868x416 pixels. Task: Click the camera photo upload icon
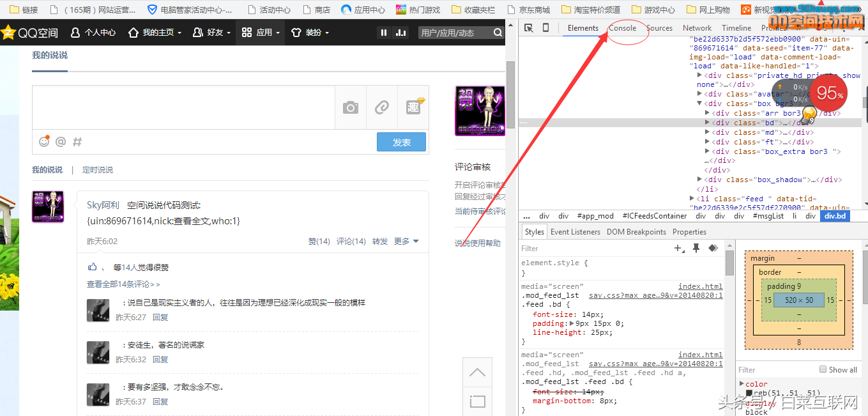(351, 108)
